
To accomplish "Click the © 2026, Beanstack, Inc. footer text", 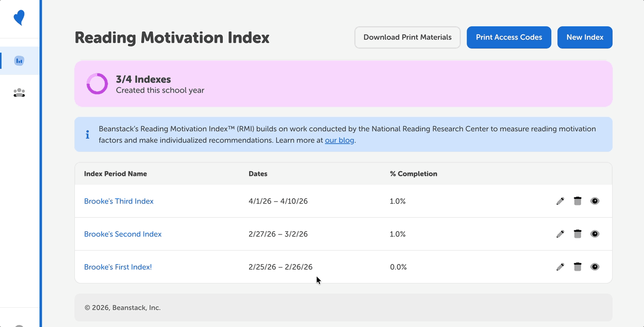I will pos(123,308).
